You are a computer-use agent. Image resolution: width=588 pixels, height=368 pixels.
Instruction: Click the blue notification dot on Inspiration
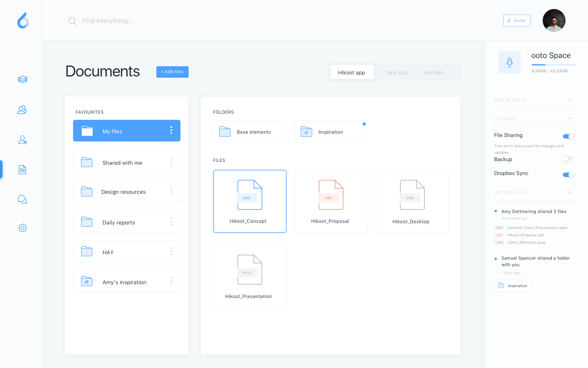coord(364,124)
